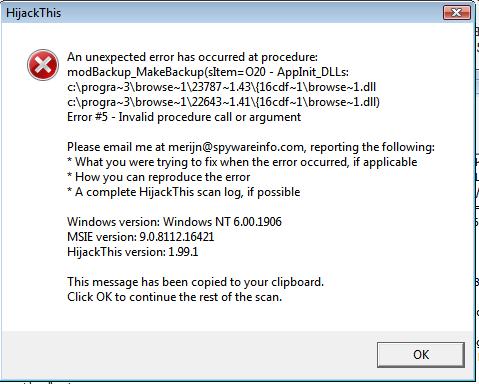Click the 'A complete HijackThis scan log' bullet
Image resolution: width=479 pixels, height=384 pixels.
point(184,192)
